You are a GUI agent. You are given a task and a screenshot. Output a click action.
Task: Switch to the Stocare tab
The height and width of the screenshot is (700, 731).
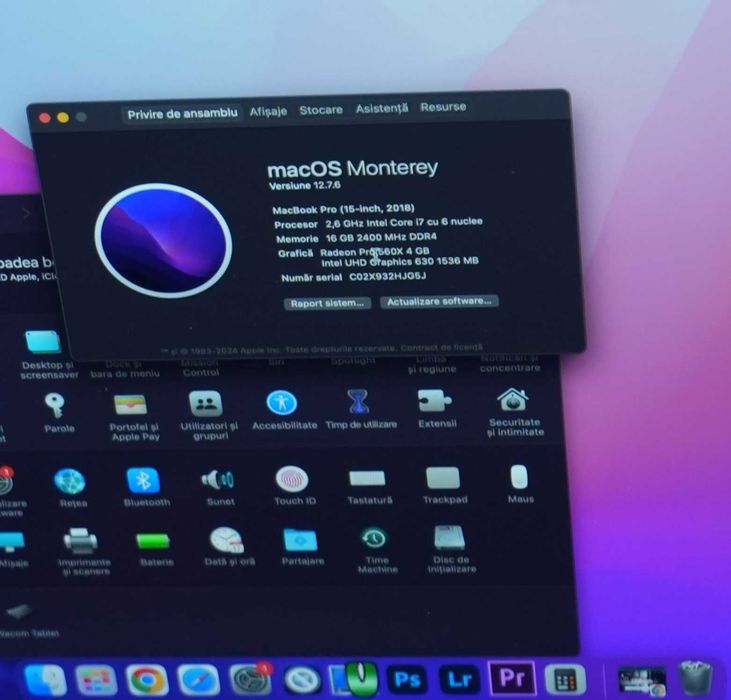[321, 110]
